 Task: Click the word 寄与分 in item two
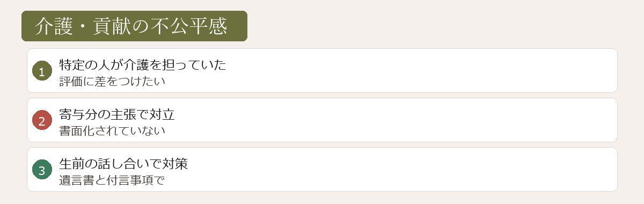click(x=78, y=114)
